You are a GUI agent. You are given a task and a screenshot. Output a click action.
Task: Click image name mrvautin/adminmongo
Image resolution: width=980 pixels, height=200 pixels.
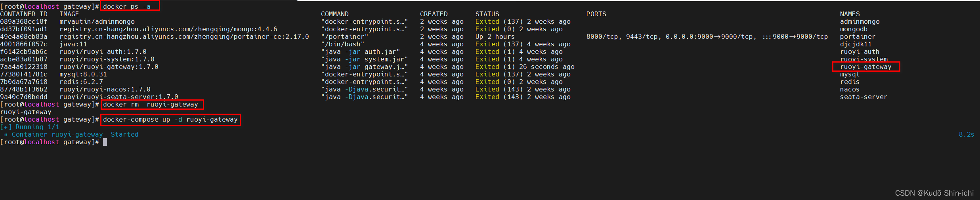pyautogui.click(x=97, y=22)
